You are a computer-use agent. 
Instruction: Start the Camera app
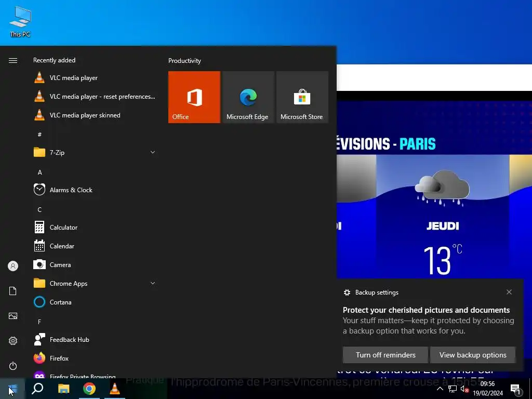(95, 264)
